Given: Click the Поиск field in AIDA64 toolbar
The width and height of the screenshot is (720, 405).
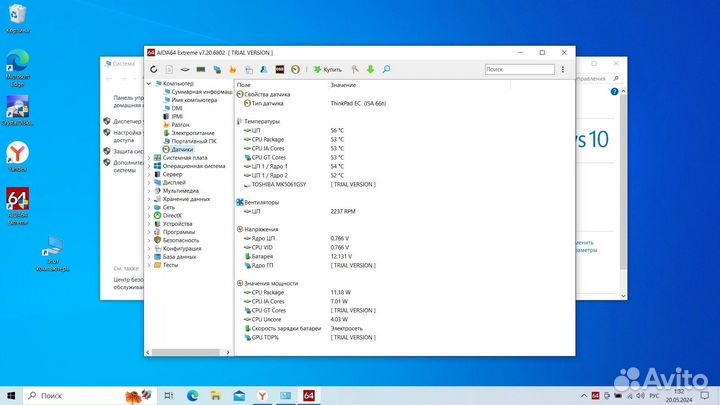Looking at the screenshot, I should click(x=520, y=69).
